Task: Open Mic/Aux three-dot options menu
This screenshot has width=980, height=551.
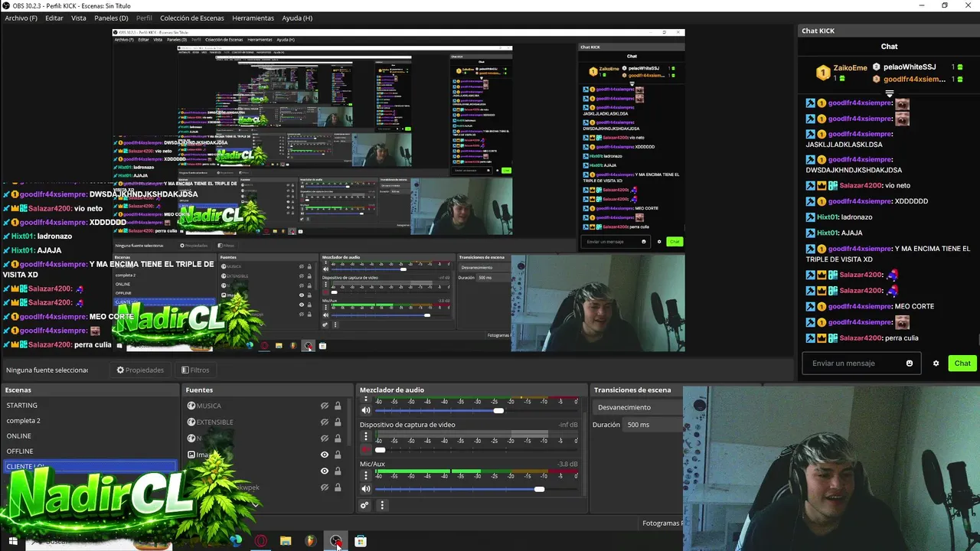Action: 366,475
